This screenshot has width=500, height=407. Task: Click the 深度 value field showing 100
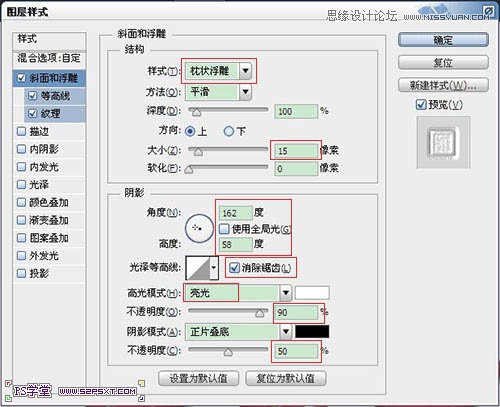coord(296,111)
